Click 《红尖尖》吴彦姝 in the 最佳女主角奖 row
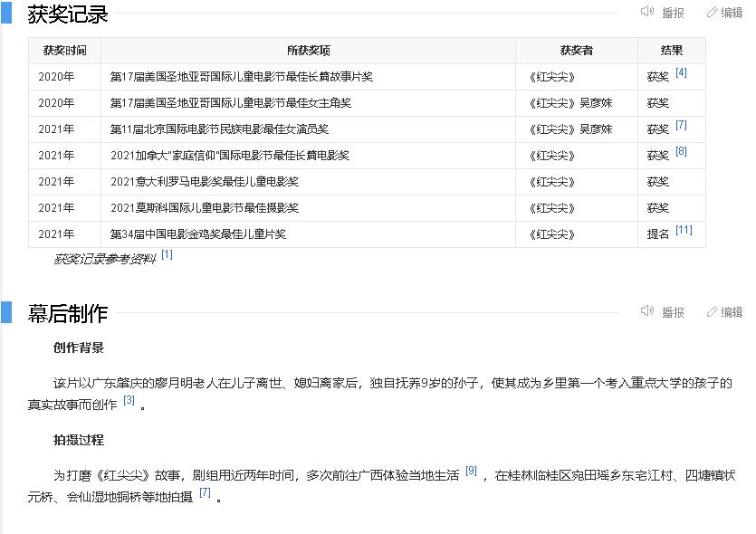This screenshot has width=756, height=534. pyautogui.click(x=570, y=103)
